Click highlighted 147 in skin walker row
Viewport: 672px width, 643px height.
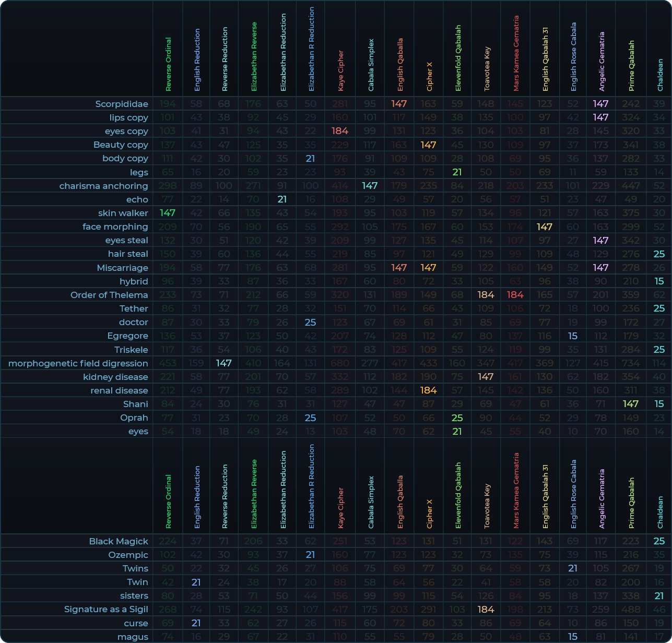(168, 213)
